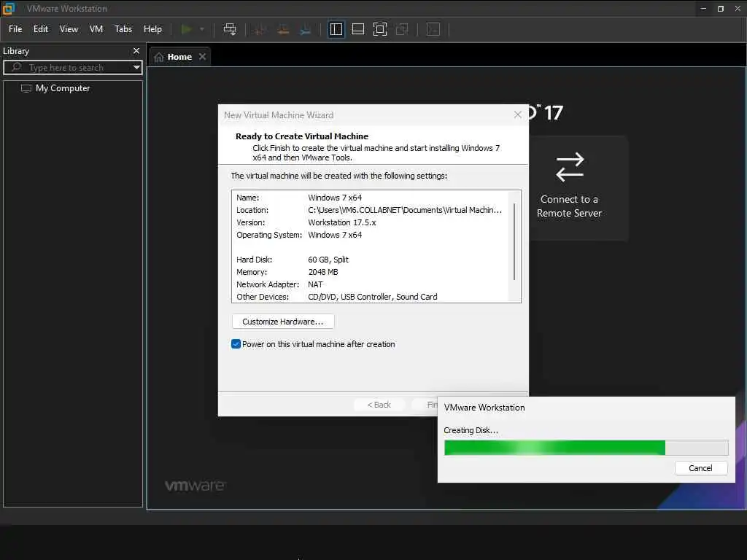Open the Tabs menu
The width and height of the screenshot is (747, 560).
pos(123,29)
